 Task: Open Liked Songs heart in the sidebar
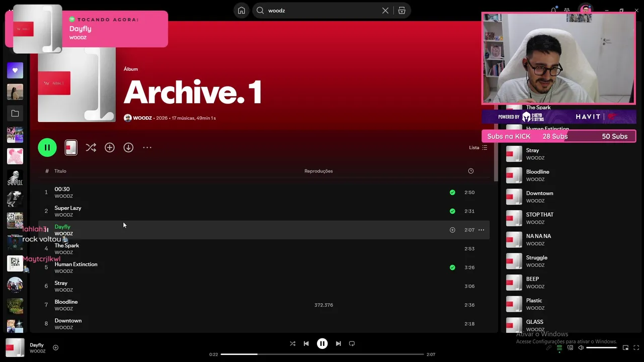pos(15,70)
